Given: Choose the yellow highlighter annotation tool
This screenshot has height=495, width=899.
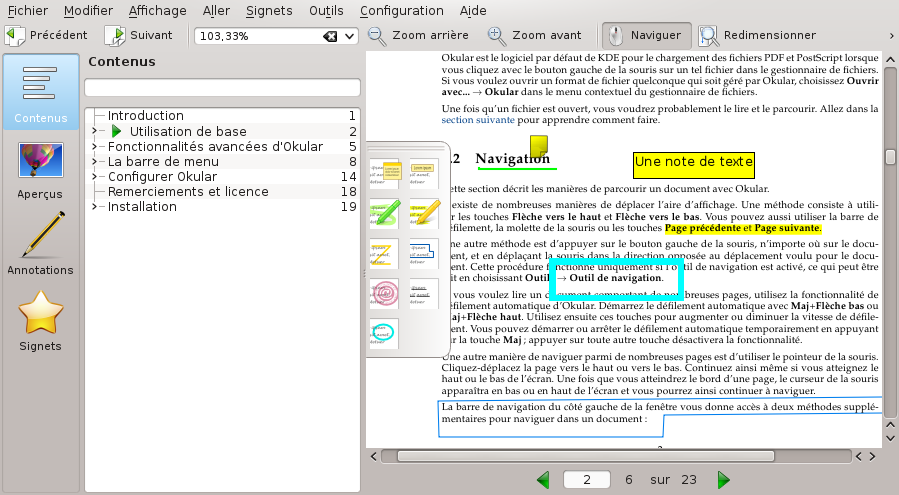Looking at the screenshot, I should (x=425, y=213).
